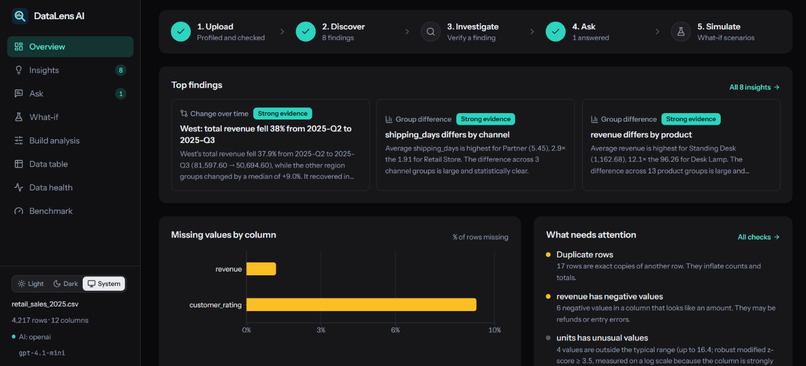Click Group difference icon on revenue card
This screenshot has height=366, width=806.
(595, 119)
